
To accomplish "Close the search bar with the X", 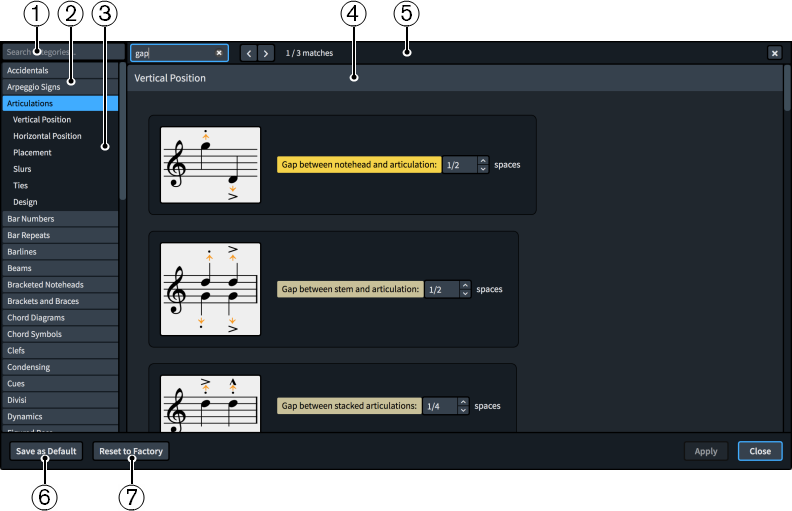I will click(x=774, y=53).
